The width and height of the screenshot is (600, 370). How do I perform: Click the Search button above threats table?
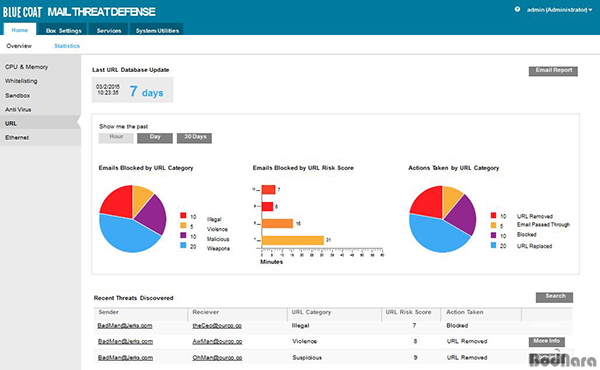[x=554, y=297]
